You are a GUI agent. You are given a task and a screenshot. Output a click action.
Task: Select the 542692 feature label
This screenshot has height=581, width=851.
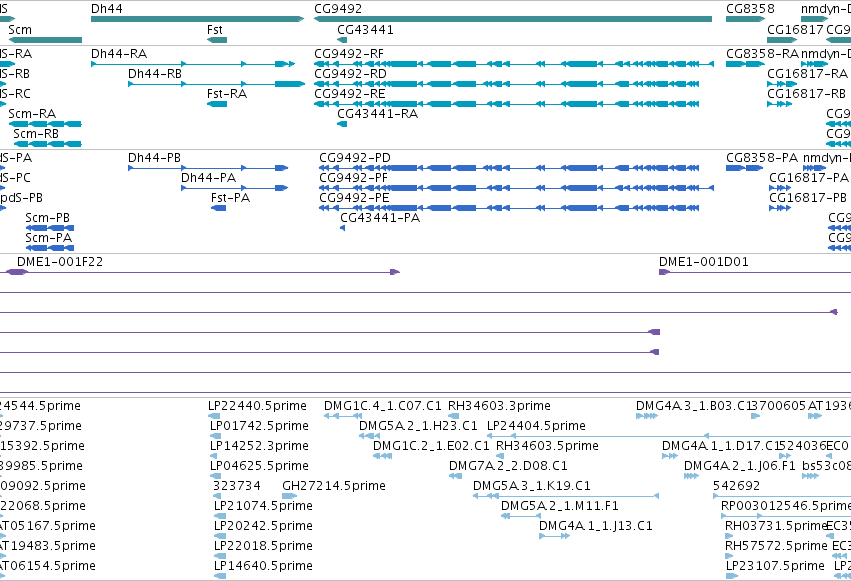(736, 486)
